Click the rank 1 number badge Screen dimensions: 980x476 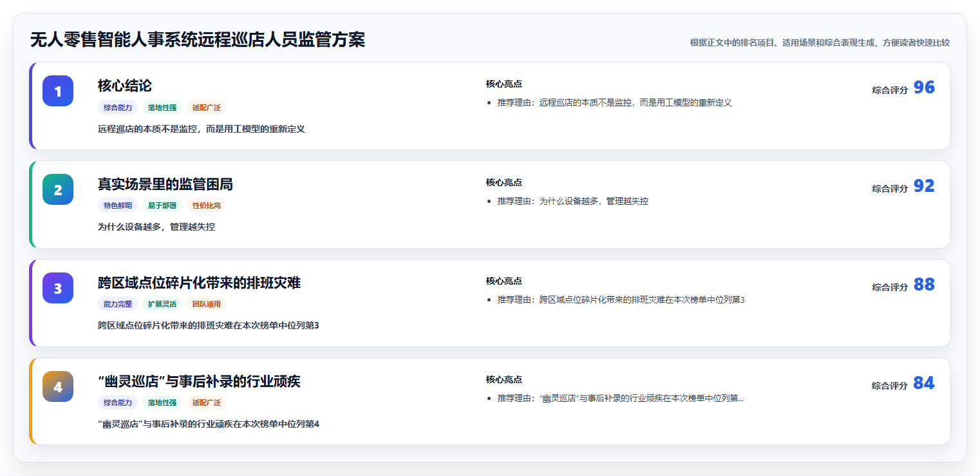[58, 91]
